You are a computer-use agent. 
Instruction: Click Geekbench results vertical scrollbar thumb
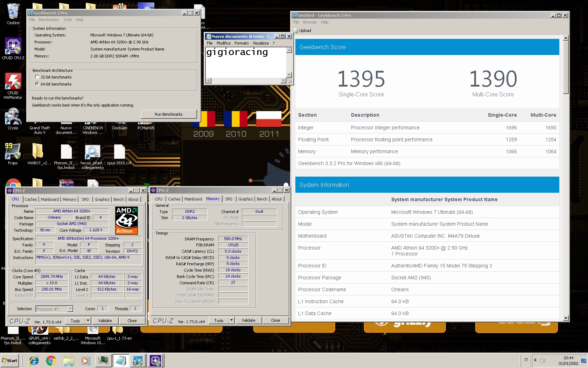566,67
